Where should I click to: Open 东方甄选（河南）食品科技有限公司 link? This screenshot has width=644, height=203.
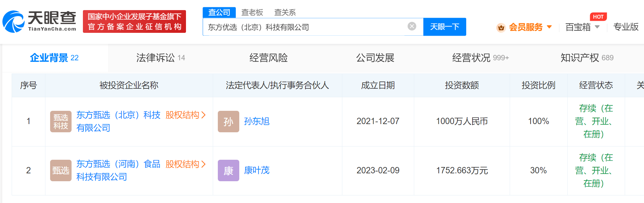click(118, 170)
